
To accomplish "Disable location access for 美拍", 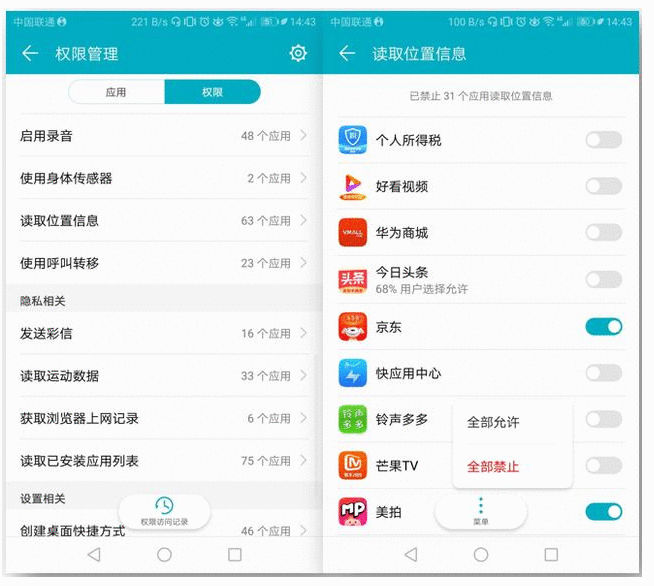I will click(604, 512).
